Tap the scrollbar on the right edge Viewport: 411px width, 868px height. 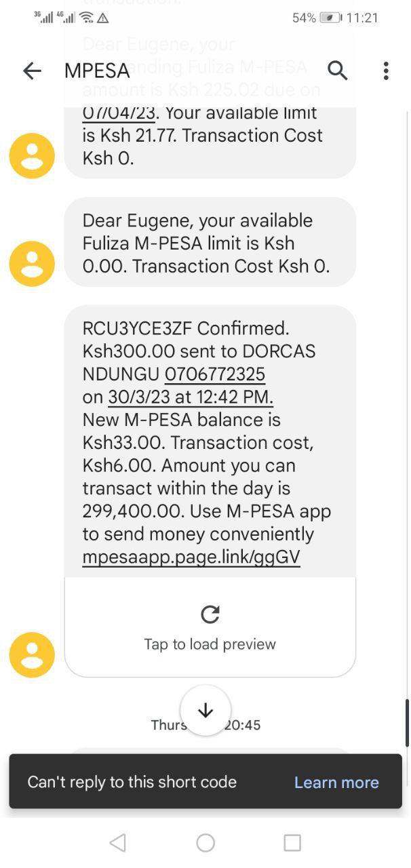(407, 722)
